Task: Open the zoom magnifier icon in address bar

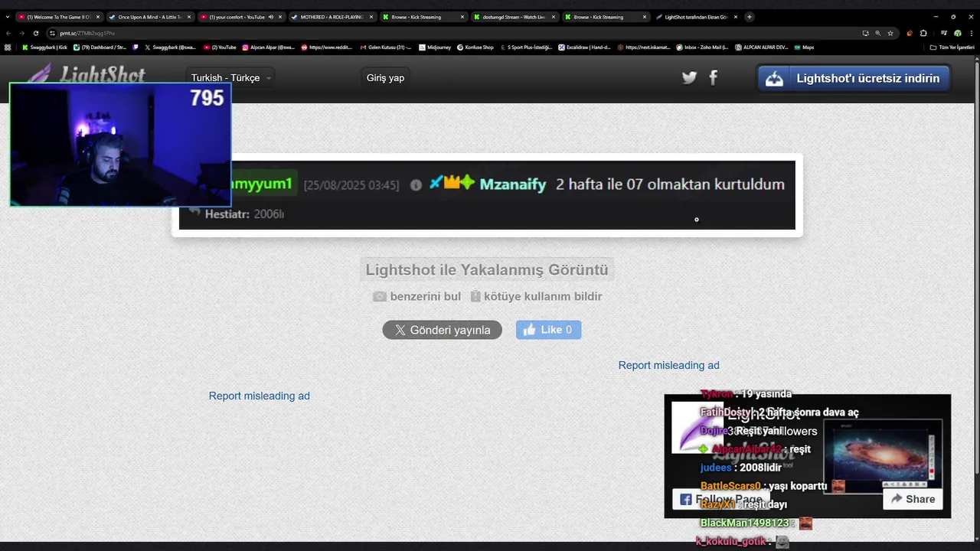Action: 877,33
